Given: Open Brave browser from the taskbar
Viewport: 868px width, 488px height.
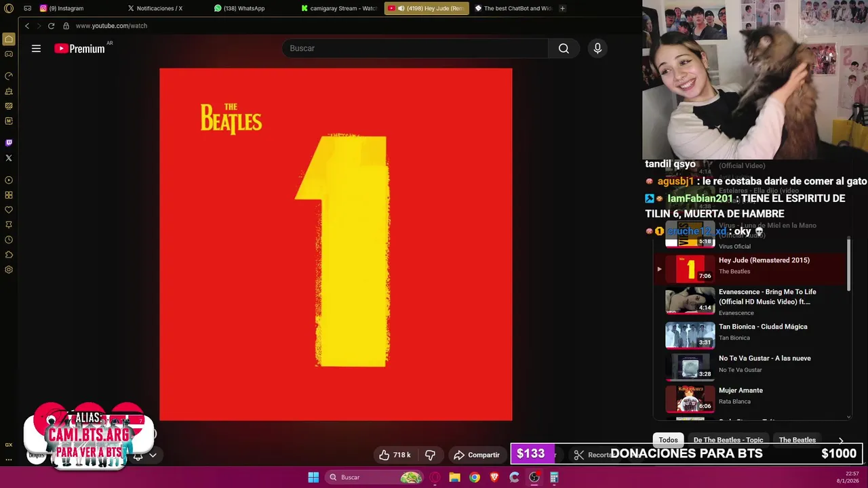Looking at the screenshot, I should 494,477.
